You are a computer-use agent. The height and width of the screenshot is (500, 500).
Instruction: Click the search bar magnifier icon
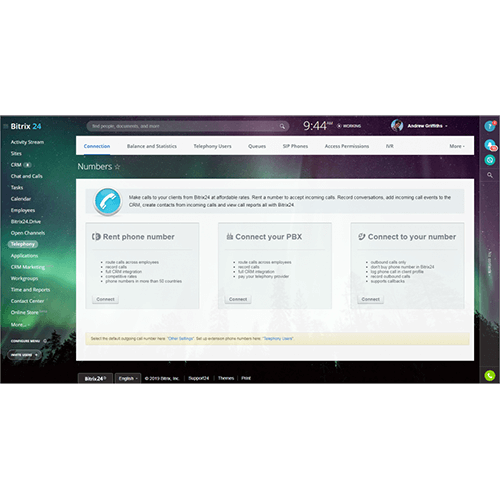pos(282,126)
